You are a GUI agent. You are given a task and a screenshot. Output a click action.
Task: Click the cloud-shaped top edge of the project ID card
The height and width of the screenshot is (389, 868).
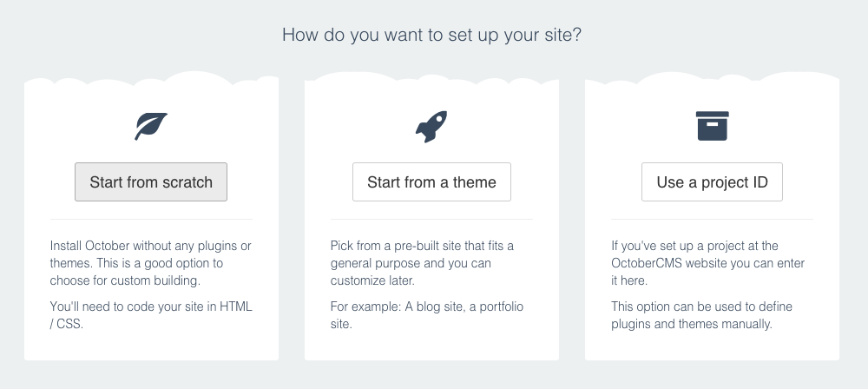(x=712, y=79)
